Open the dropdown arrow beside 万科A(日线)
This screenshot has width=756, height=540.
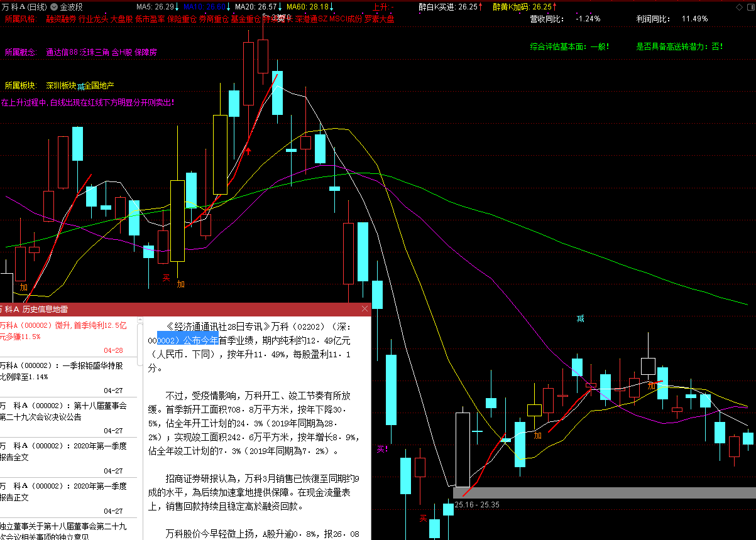click(x=54, y=7)
